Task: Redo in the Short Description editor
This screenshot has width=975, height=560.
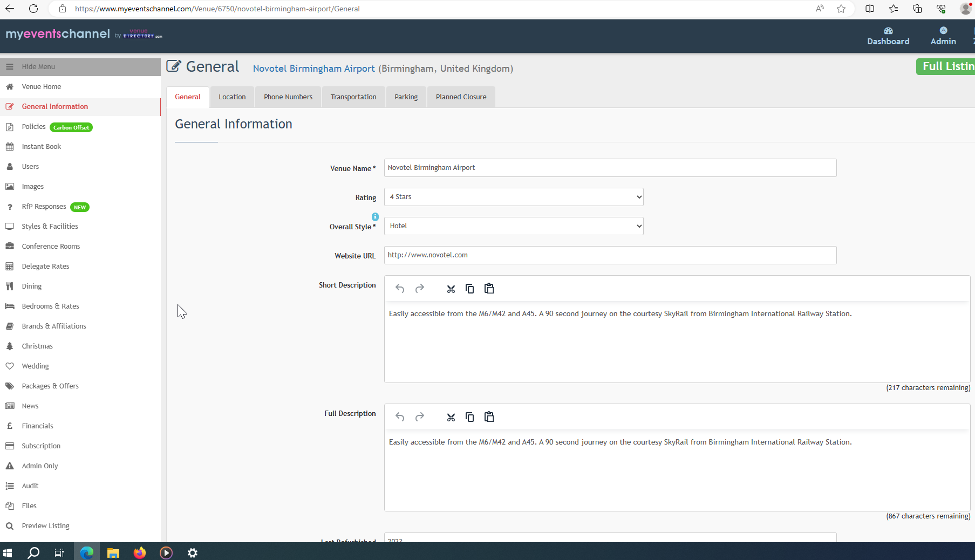Action: (x=420, y=289)
